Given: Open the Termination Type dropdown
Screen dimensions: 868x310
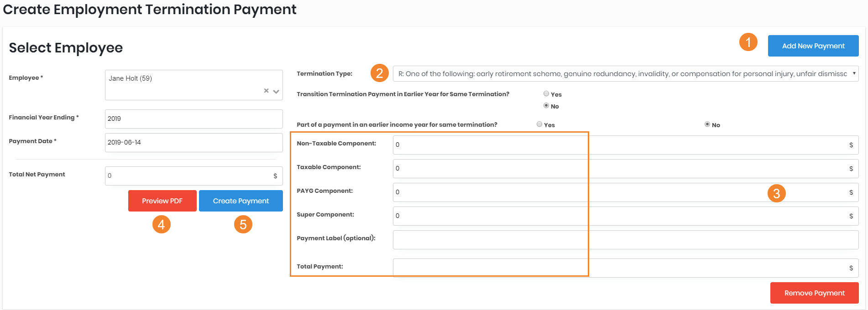Looking at the screenshot, I should click(x=625, y=74).
